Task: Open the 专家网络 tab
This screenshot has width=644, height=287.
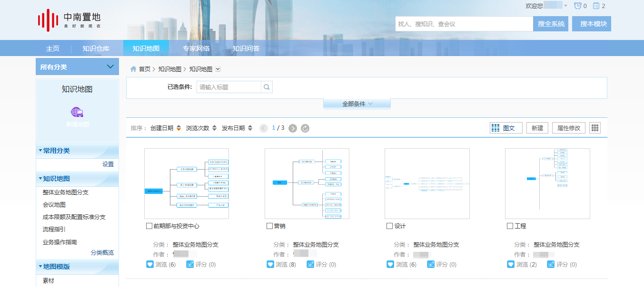Action: point(196,48)
